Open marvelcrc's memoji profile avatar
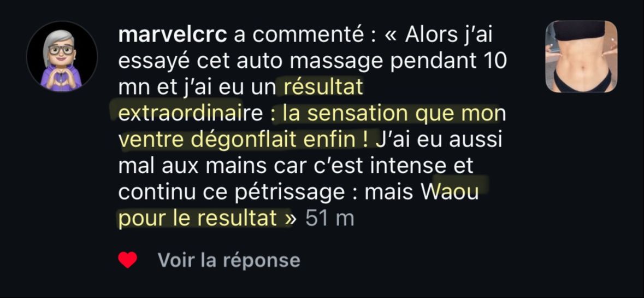The image size is (644, 298). pyautogui.click(x=62, y=56)
